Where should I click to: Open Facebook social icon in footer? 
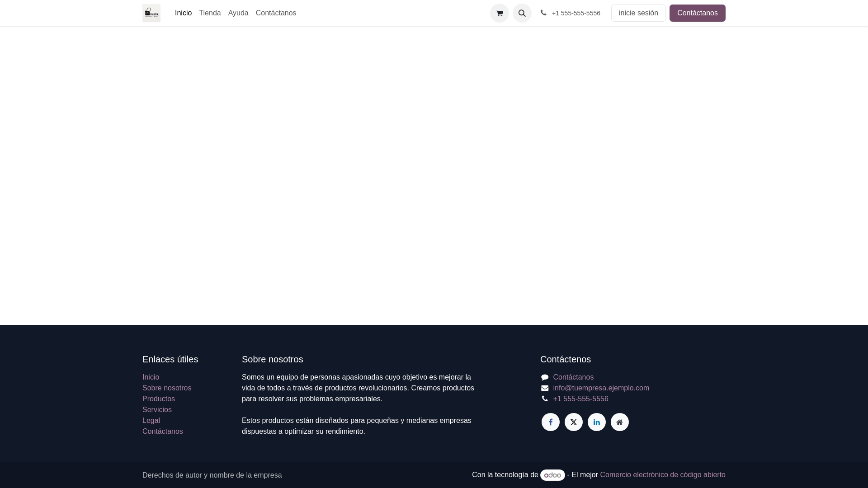pyautogui.click(x=551, y=422)
